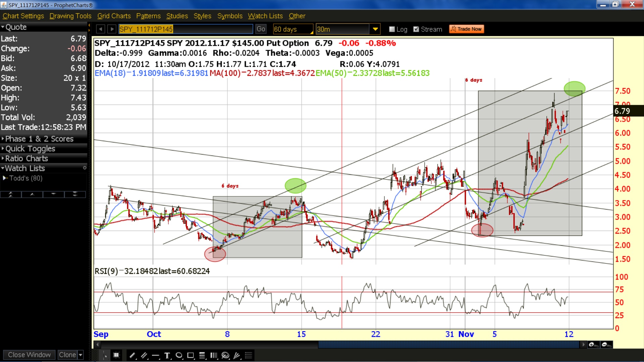The image size is (644, 362).
Task: Click the Trade Now button
Action: pyautogui.click(x=467, y=29)
